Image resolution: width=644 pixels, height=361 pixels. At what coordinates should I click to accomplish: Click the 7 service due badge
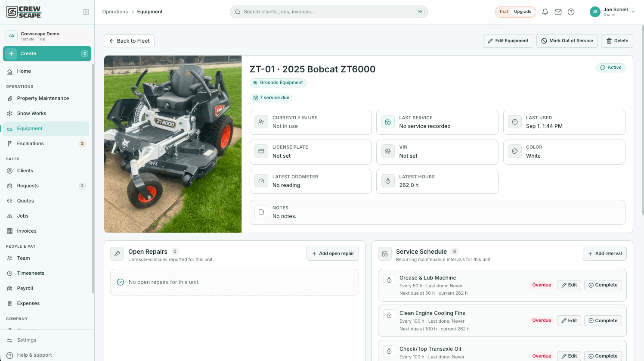(271, 98)
